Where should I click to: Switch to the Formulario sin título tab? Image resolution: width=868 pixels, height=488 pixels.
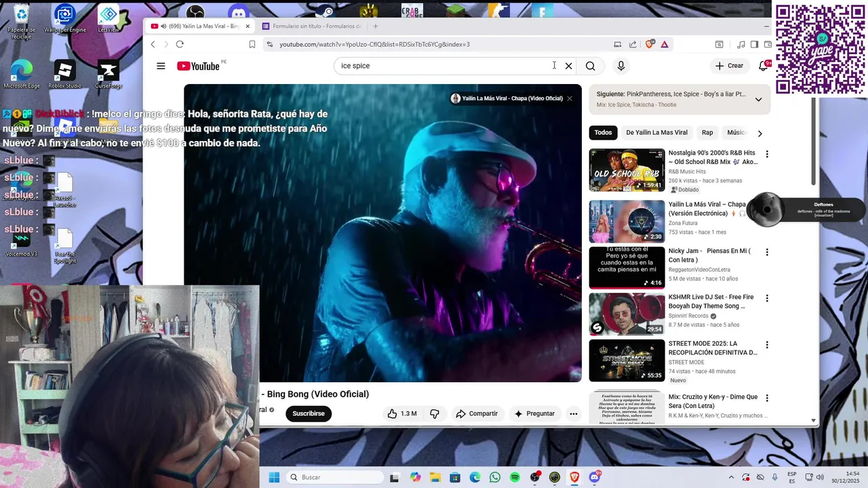[x=312, y=26]
